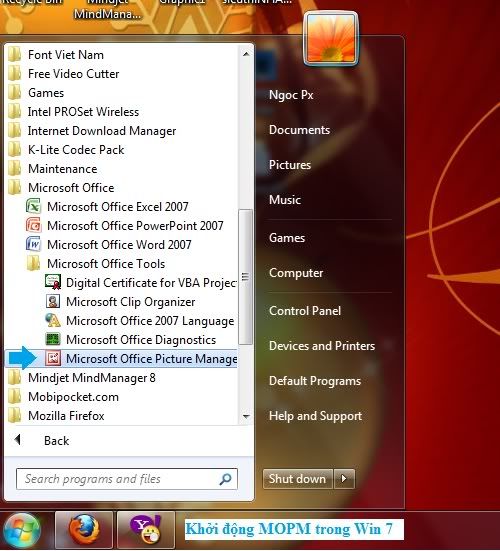This screenshot has height=551, width=500.
Task: Open Games folder icon in programs list
Action: pos(14,93)
